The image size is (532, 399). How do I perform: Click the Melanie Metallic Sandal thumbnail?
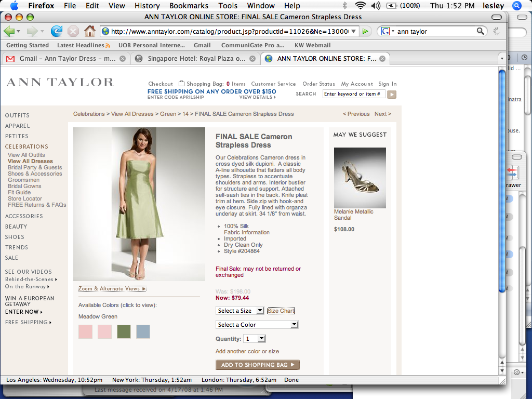click(x=360, y=178)
